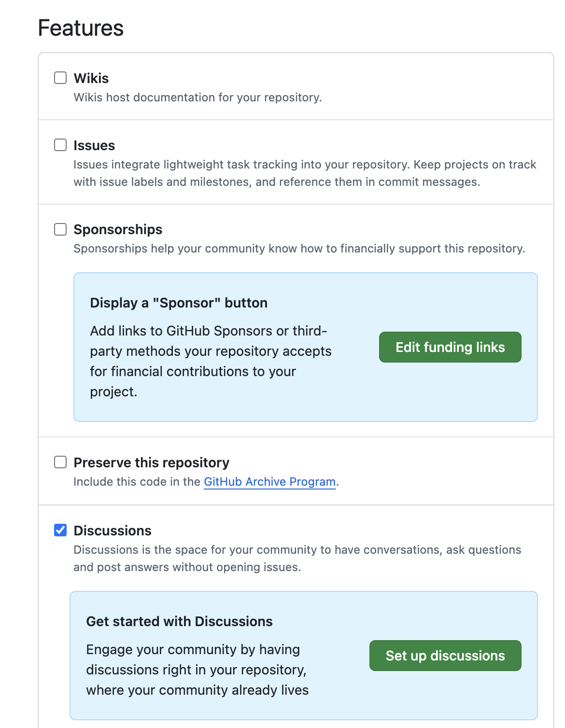Click the Wikis host documentation description
The image size is (565, 728).
tap(198, 98)
